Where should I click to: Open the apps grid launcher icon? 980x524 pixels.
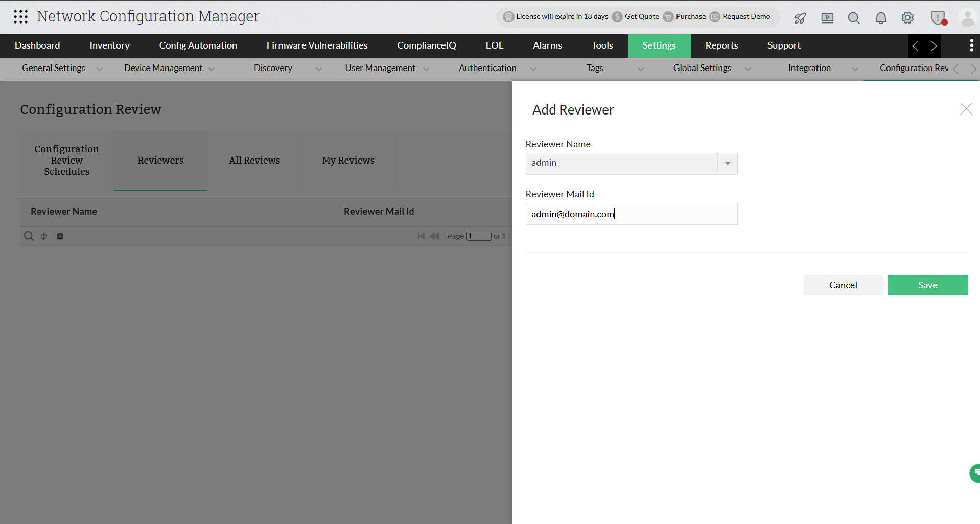[x=21, y=17]
